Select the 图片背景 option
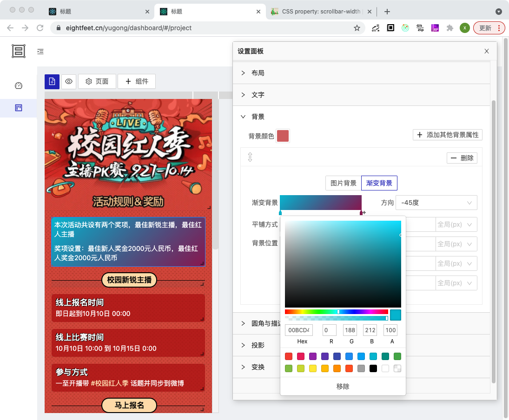Viewport: 509px width, 420px height. tap(344, 183)
